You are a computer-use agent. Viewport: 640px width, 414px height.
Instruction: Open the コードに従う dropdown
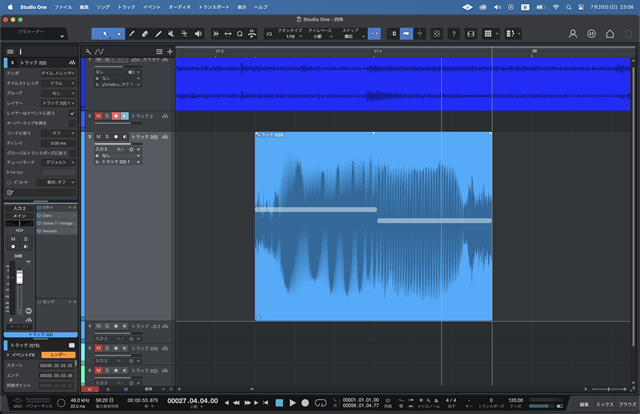tap(58, 133)
